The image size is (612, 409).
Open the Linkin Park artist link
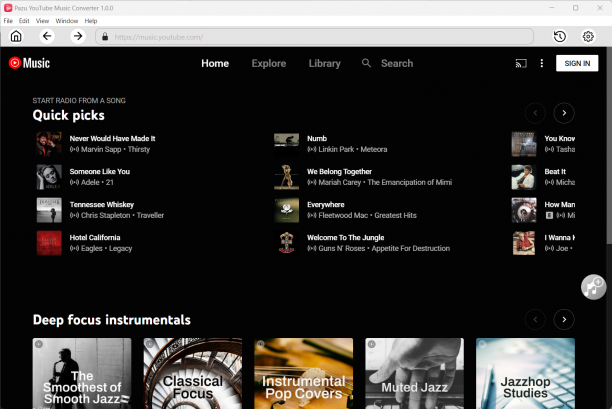(x=336, y=149)
